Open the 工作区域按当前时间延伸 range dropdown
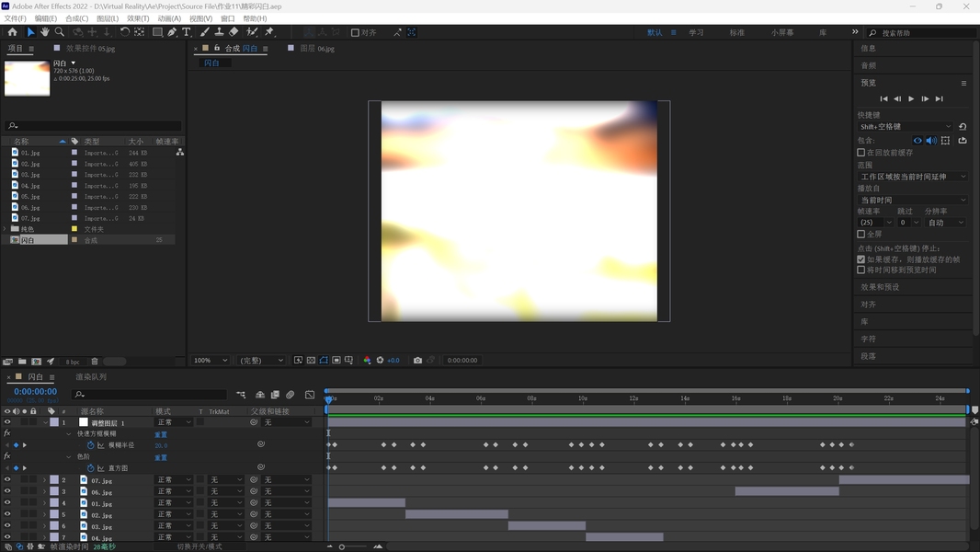The height and width of the screenshot is (552, 980). (x=913, y=177)
